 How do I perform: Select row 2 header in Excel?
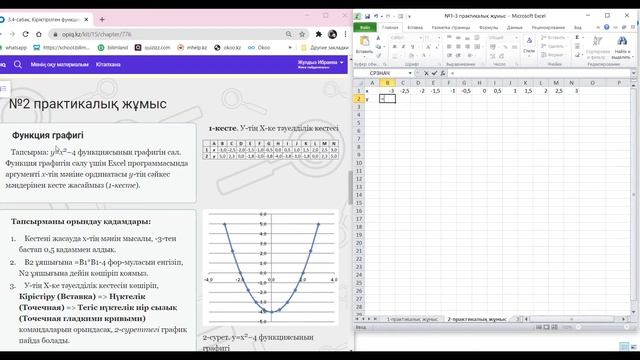coord(359,99)
